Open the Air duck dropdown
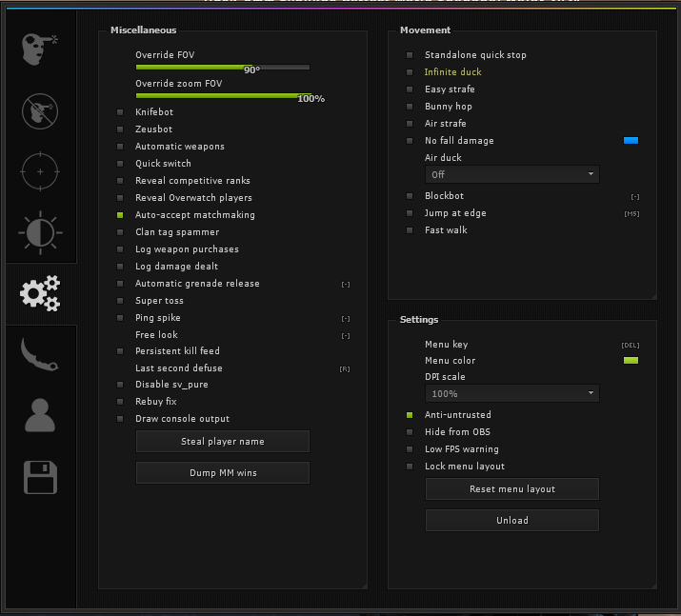Image resolution: width=681 pixels, height=616 pixels. pos(512,174)
